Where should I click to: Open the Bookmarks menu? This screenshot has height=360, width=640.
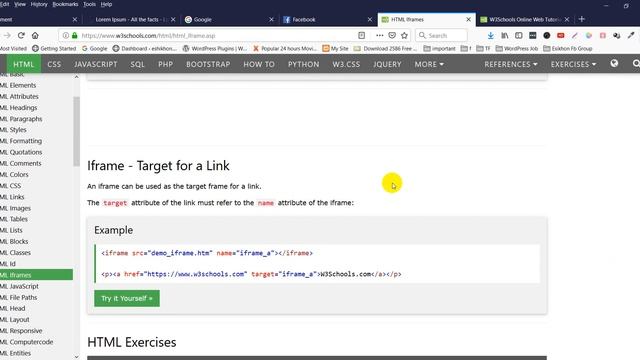[65, 4]
